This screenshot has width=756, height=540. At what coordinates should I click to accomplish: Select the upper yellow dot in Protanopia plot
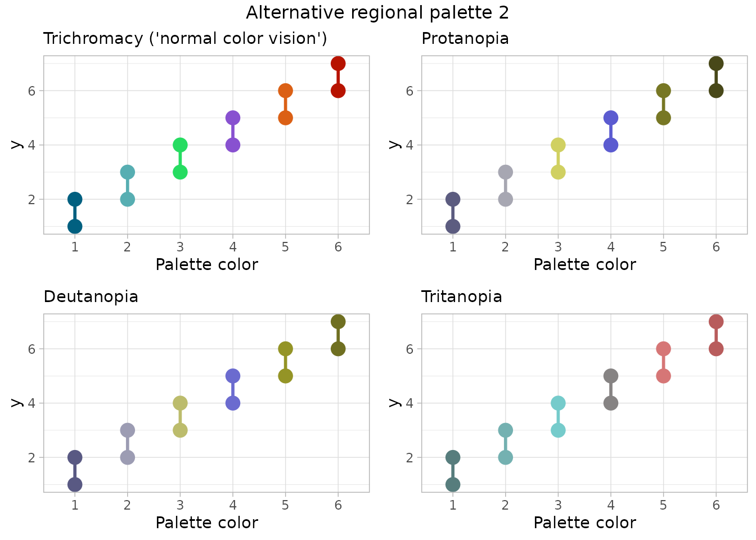tap(558, 145)
